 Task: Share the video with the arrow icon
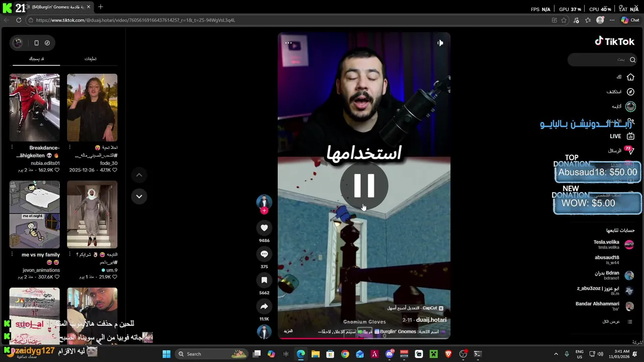[264, 306]
